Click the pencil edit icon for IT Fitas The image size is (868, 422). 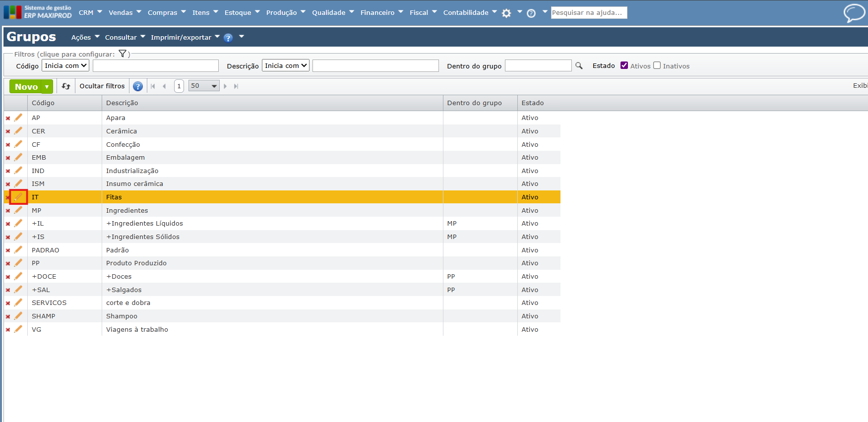[18, 197]
